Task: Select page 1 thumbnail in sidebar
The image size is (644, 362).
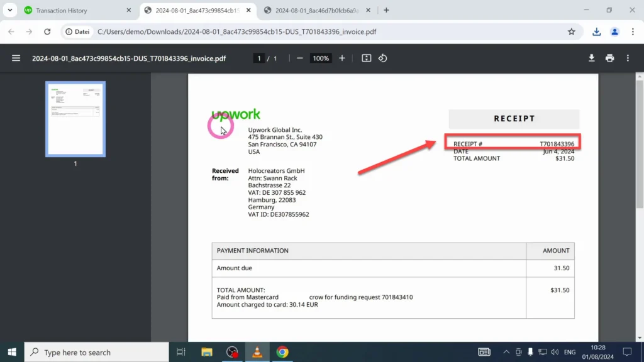Action: coord(75,119)
